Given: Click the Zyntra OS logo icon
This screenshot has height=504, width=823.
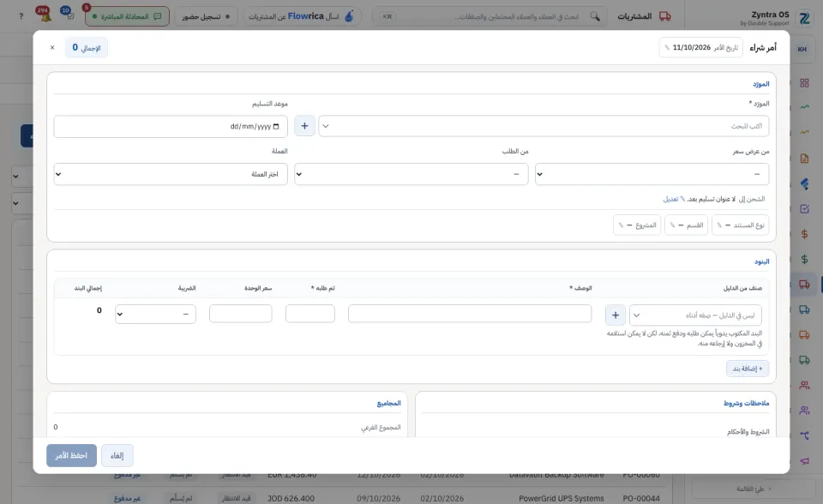Looking at the screenshot, I should pyautogui.click(x=804, y=18).
